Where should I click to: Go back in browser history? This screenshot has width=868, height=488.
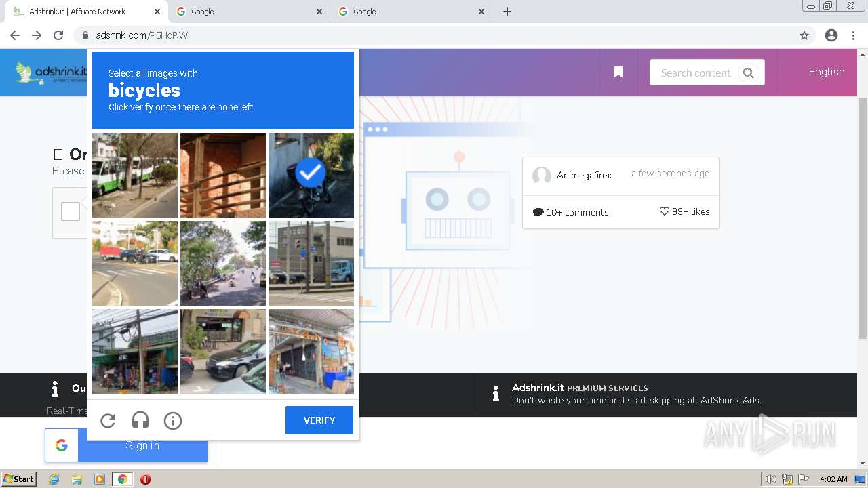tap(15, 35)
